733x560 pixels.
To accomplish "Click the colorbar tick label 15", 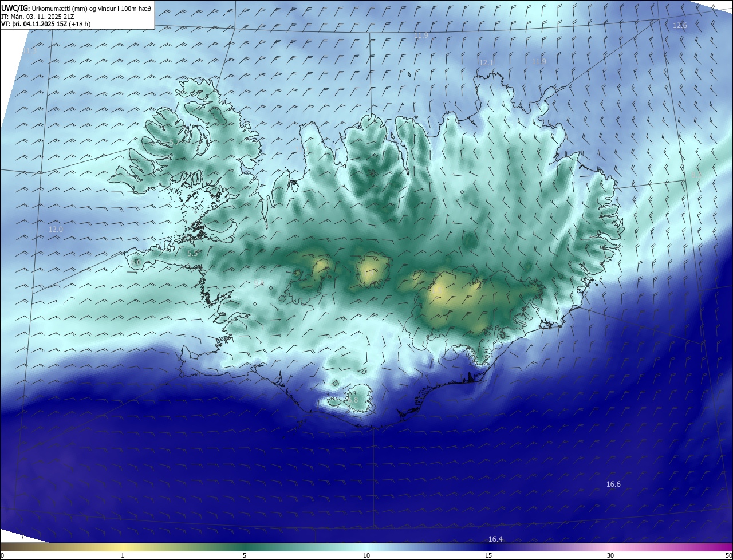I will pos(488,555).
